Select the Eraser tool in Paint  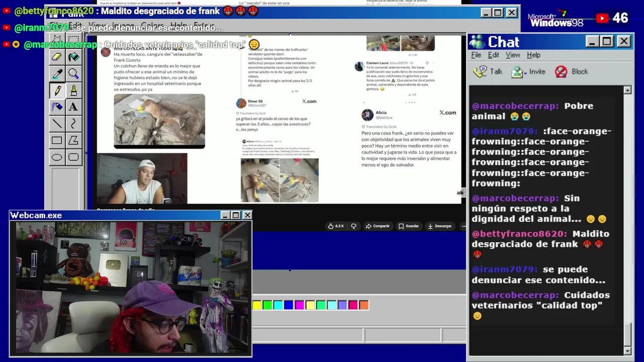point(57,57)
